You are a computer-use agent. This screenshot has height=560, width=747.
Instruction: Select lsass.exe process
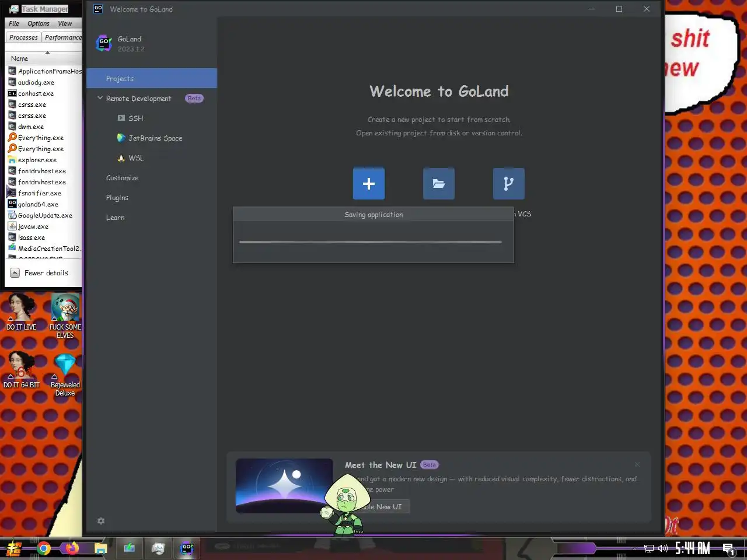point(44,237)
